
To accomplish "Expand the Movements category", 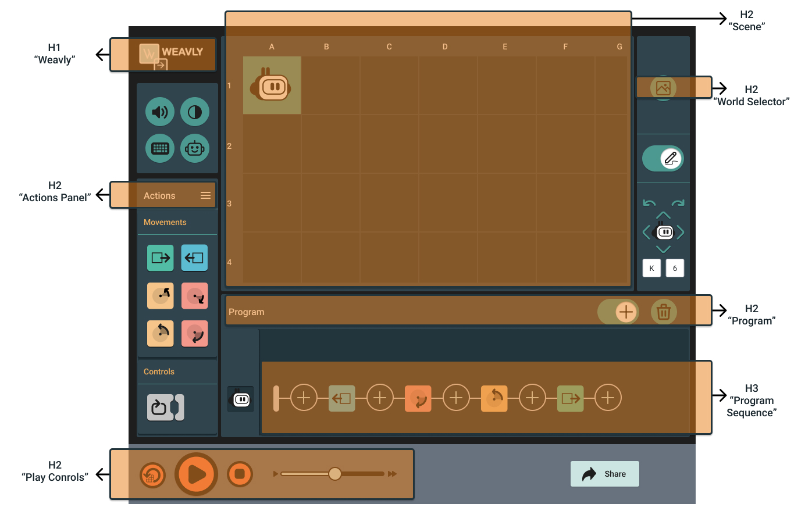I will tap(165, 222).
